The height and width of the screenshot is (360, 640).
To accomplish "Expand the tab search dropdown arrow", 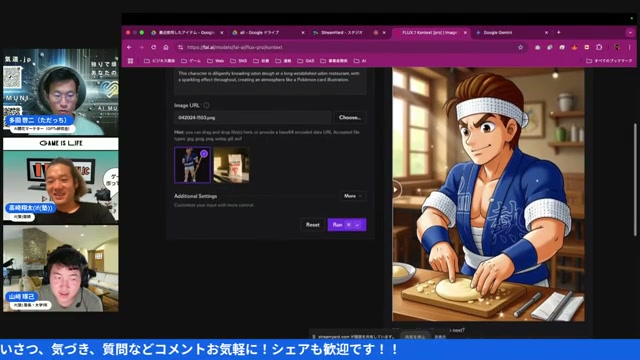I will (630, 33).
